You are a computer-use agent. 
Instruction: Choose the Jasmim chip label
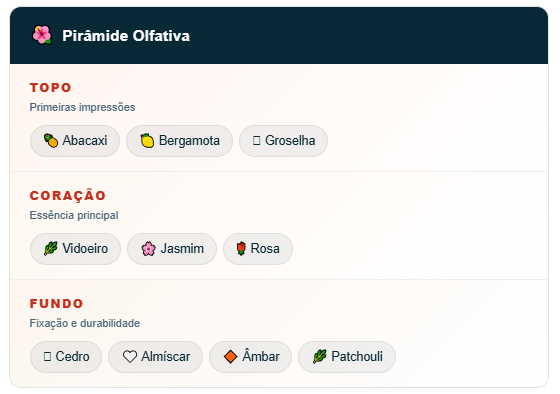pyautogui.click(x=182, y=248)
